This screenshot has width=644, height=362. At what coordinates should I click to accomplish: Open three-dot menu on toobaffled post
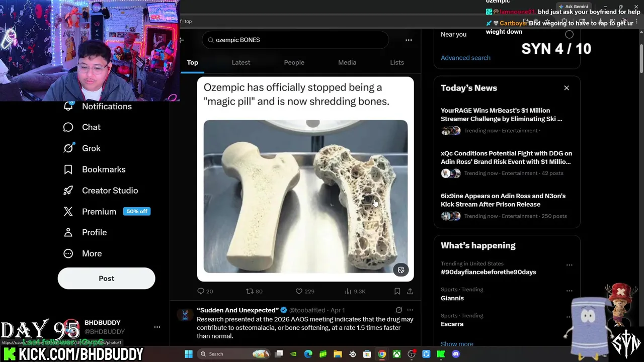coord(410,310)
